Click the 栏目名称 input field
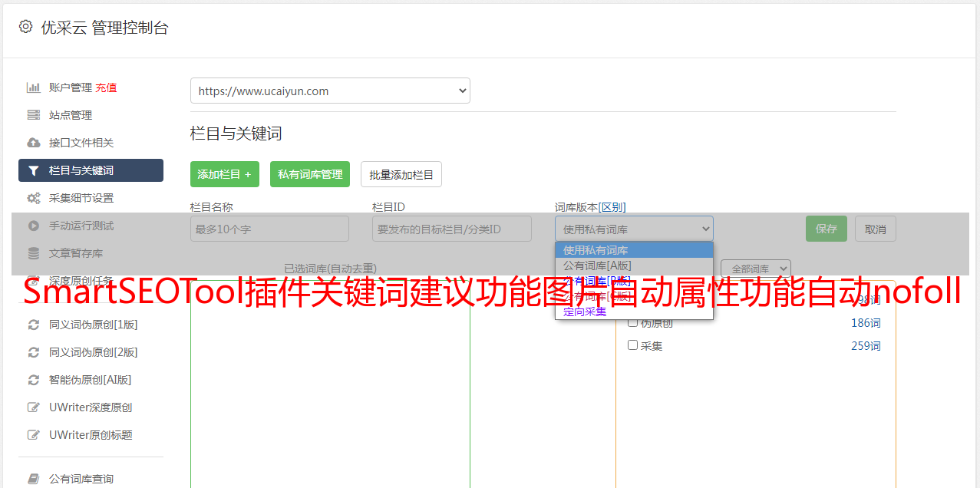Image resolution: width=980 pixels, height=488 pixels. 269,229
